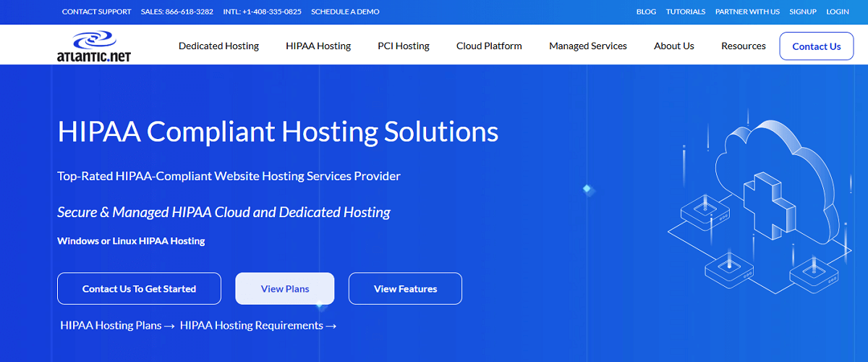This screenshot has width=868, height=362.
Task: Click the Contact Us To Get Started button
Action: 139,289
